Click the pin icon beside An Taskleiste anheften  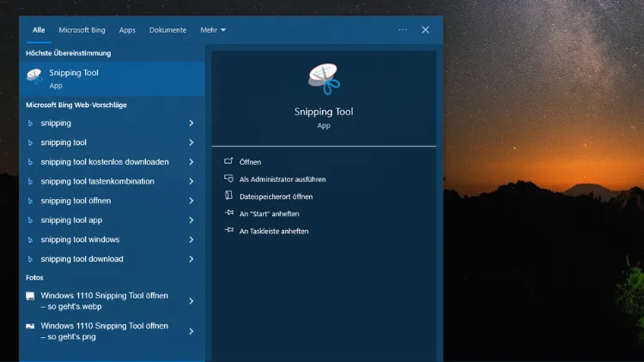tap(229, 230)
